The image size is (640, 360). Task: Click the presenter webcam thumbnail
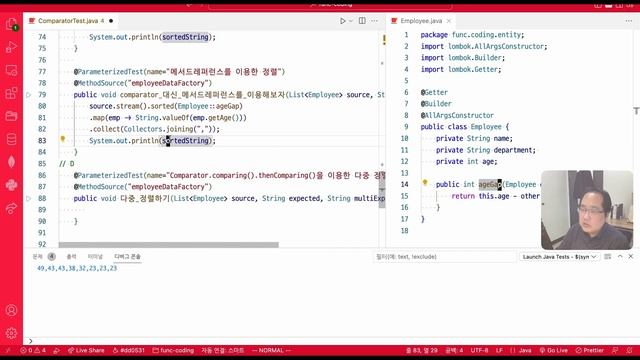coord(587,210)
